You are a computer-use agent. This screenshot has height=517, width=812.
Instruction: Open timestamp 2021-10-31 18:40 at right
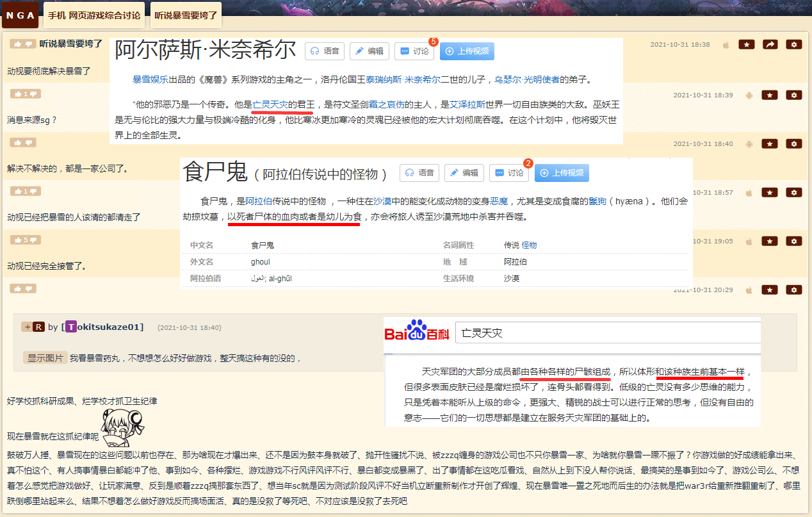703,144
